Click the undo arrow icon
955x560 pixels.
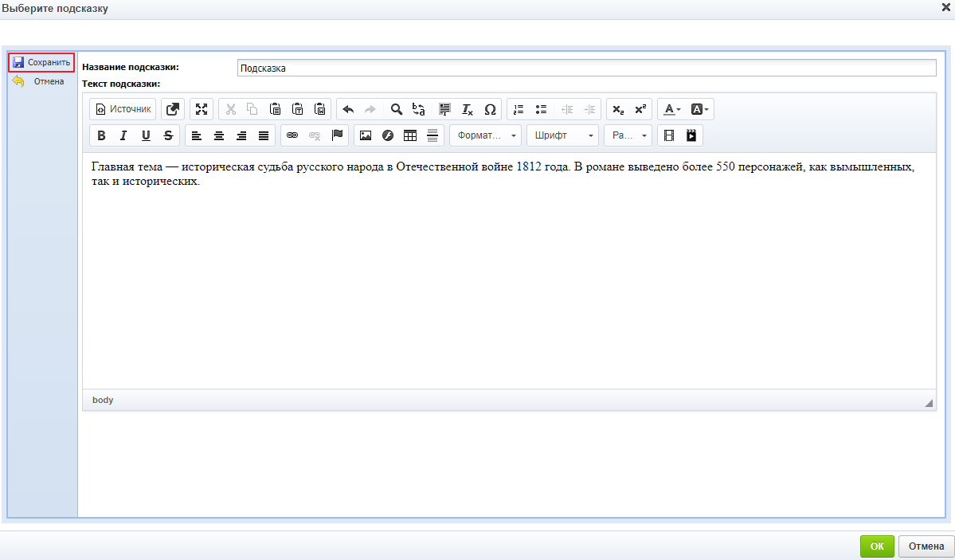coord(348,109)
